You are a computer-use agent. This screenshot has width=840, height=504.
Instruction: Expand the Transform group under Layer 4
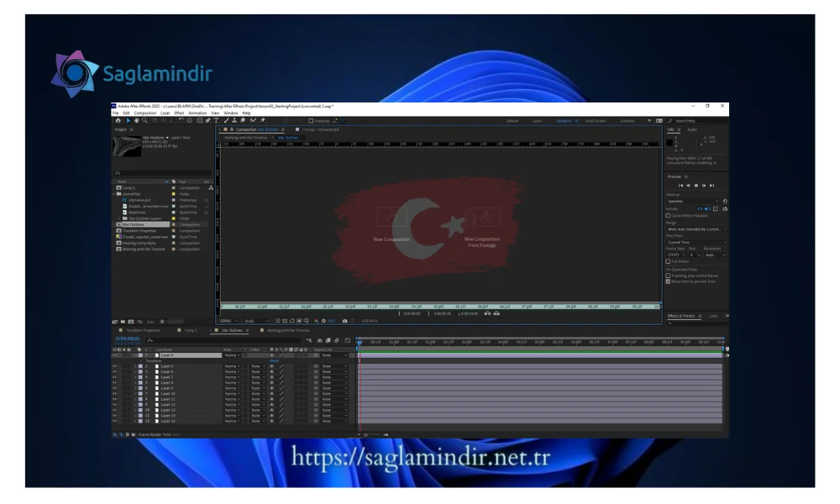point(141,361)
